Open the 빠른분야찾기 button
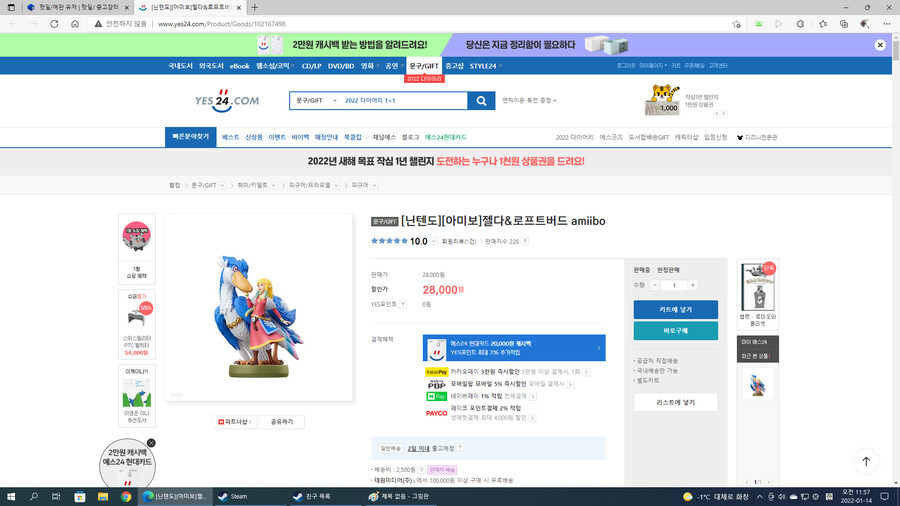 coord(191,137)
